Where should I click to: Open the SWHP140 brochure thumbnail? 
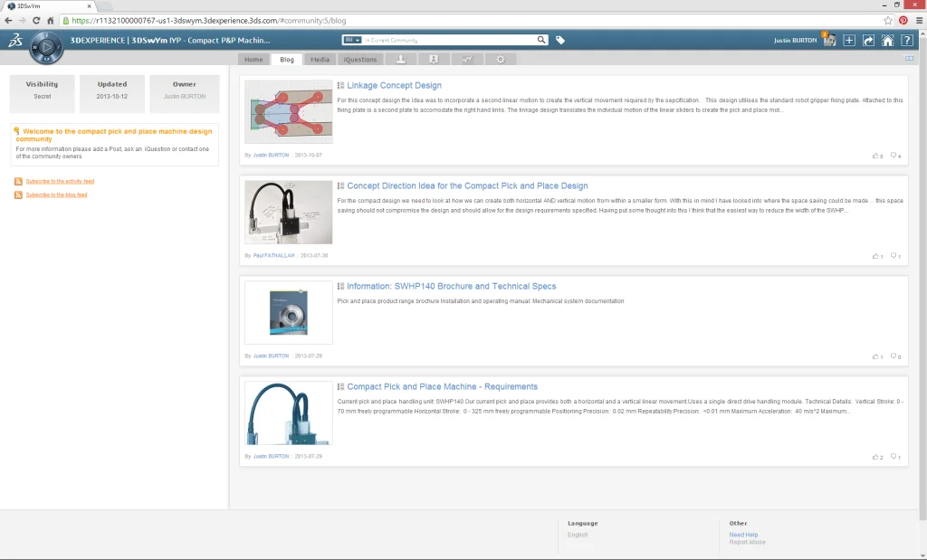(x=289, y=312)
